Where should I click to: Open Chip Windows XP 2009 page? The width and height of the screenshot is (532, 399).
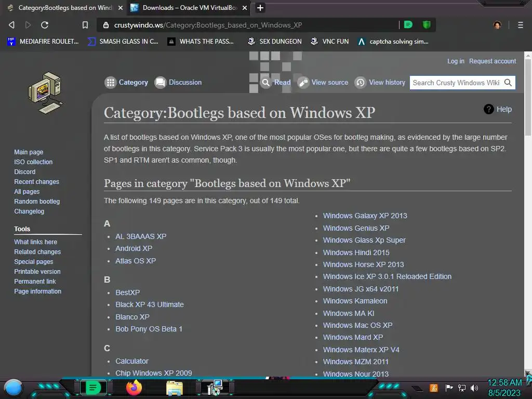tap(154, 373)
